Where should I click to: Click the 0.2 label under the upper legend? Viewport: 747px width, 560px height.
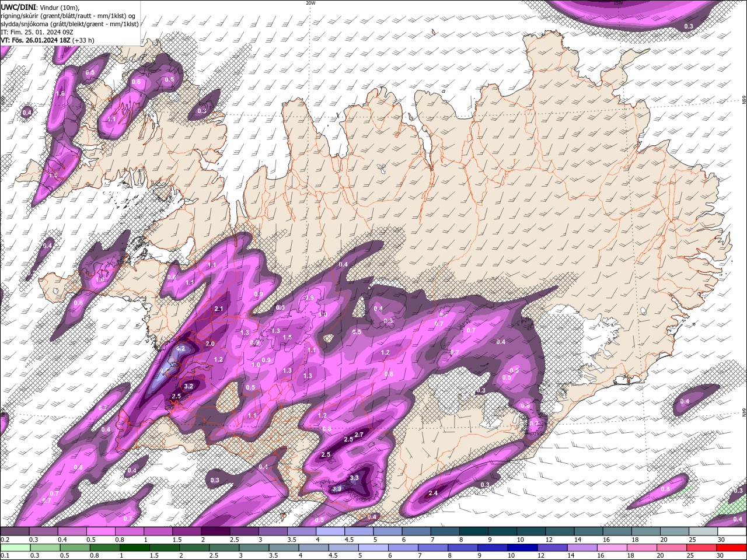[x=5, y=540]
